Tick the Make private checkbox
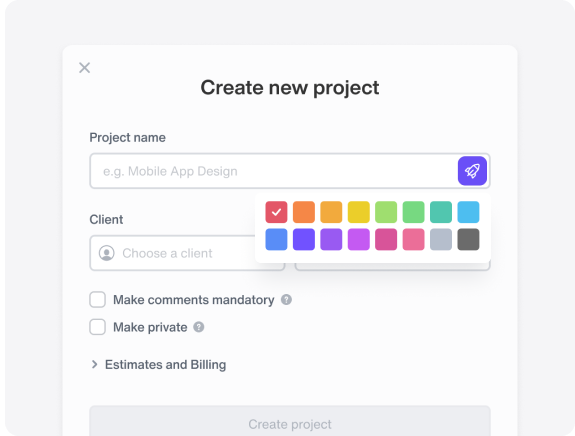575x436 pixels. click(98, 327)
